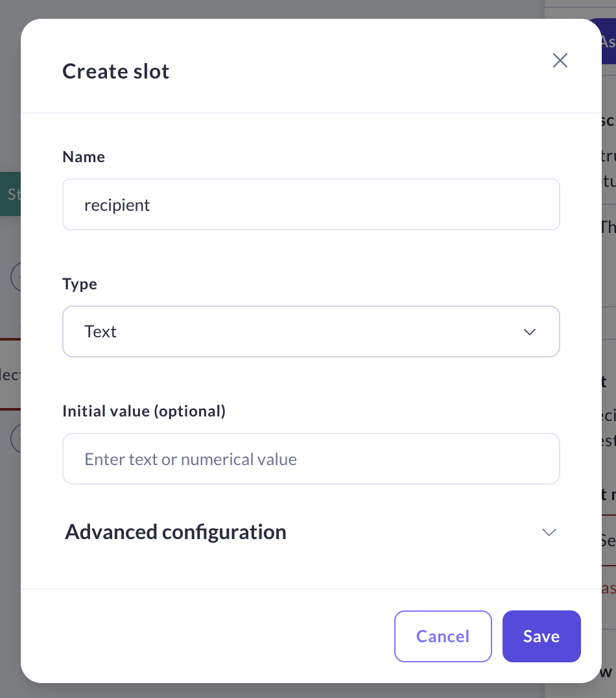Image resolution: width=616 pixels, height=698 pixels.
Task: Click the 'Initial value (optional)' label
Action: [x=144, y=411]
